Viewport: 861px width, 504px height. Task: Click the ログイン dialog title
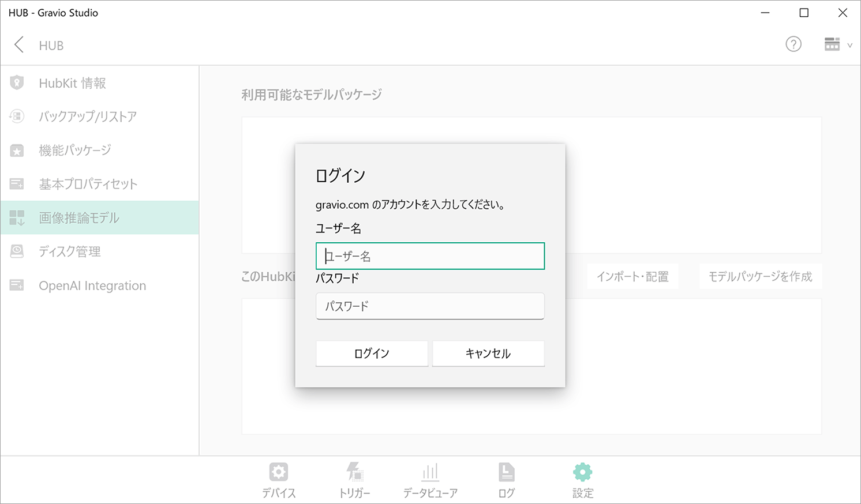pos(340,175)
